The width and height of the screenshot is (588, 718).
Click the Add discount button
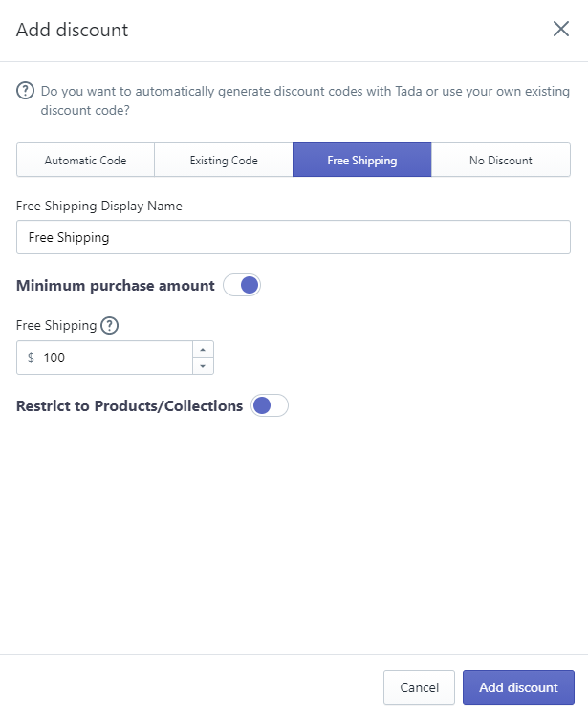click(518, 687)
